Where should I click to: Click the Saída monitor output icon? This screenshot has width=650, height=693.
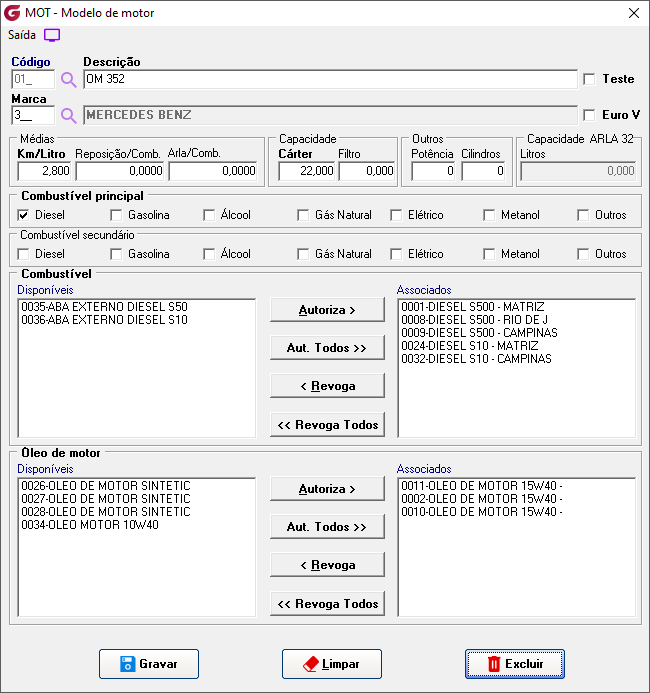[52, 35]
